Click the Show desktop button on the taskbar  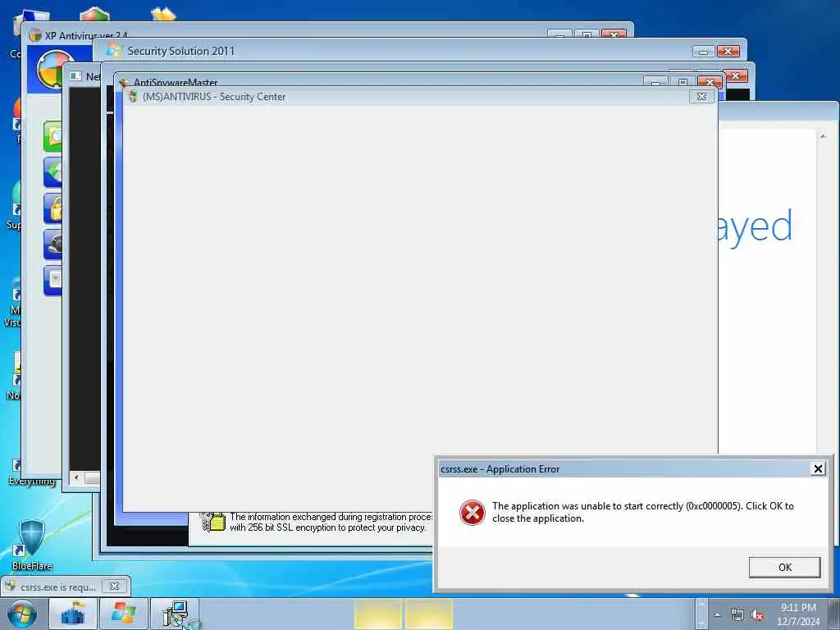[833, 614]
